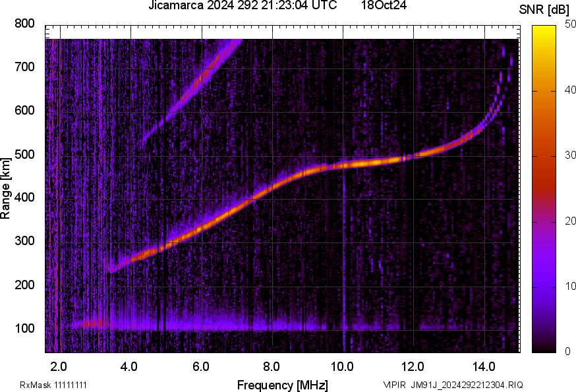Click the 10.0 frequency tick label
This screenshot has height=392, width=576.
coord(342,366)
